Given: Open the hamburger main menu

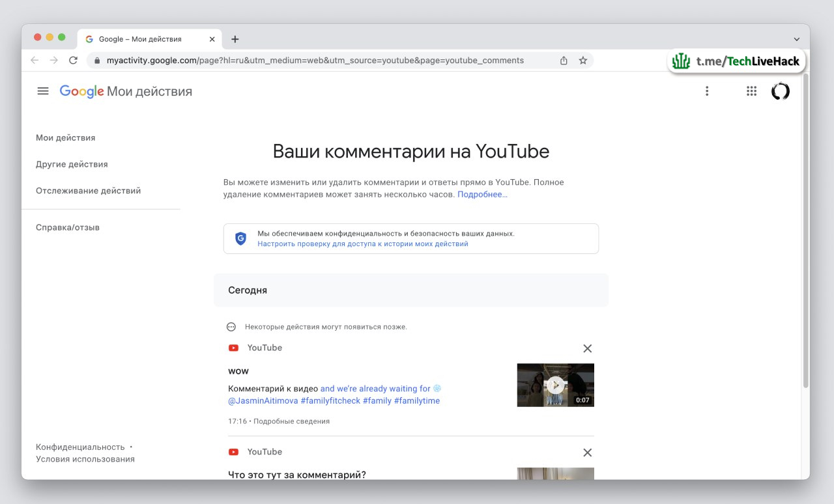Looking at the screenshot, I should (43, 91).
